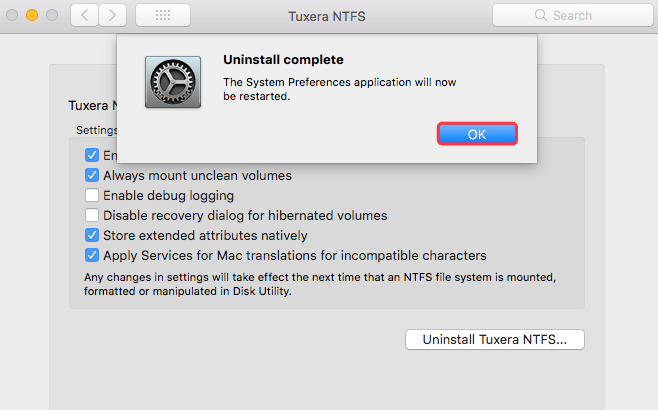Go forward with the right arrow button
This screenshot has height=410, width=658.
(112, 15)
